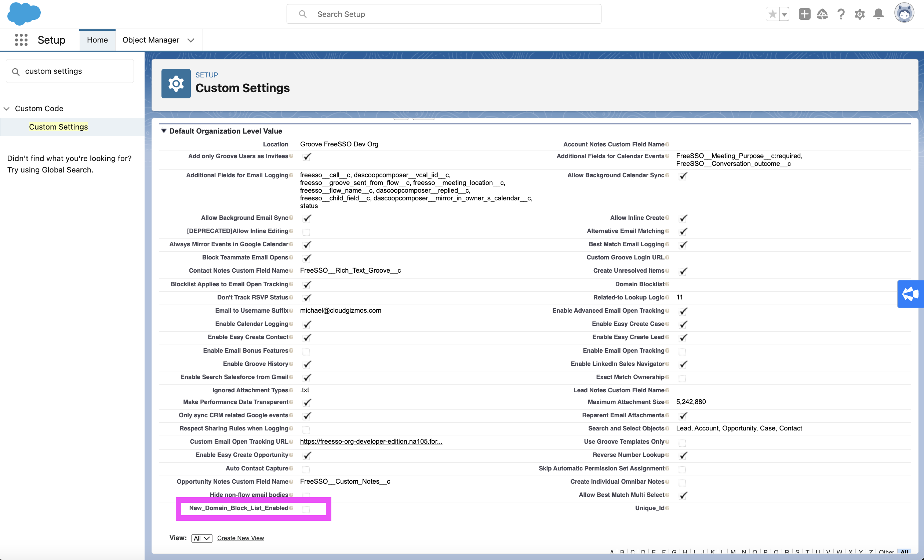Screen dimensions: 924x560
Task: Open the setup gear menu icon
Action: click(x=859, y=14)
